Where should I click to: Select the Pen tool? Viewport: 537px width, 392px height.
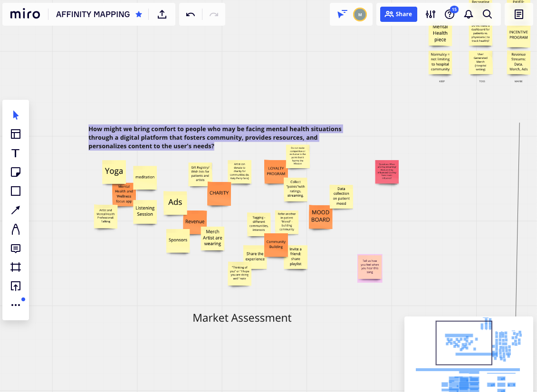16,229
